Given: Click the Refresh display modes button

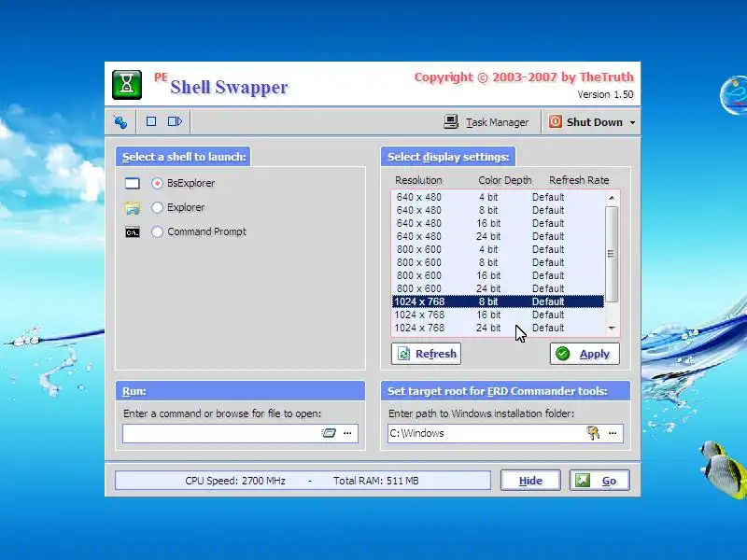Looking at the screenshot, I should pos(426,354).
